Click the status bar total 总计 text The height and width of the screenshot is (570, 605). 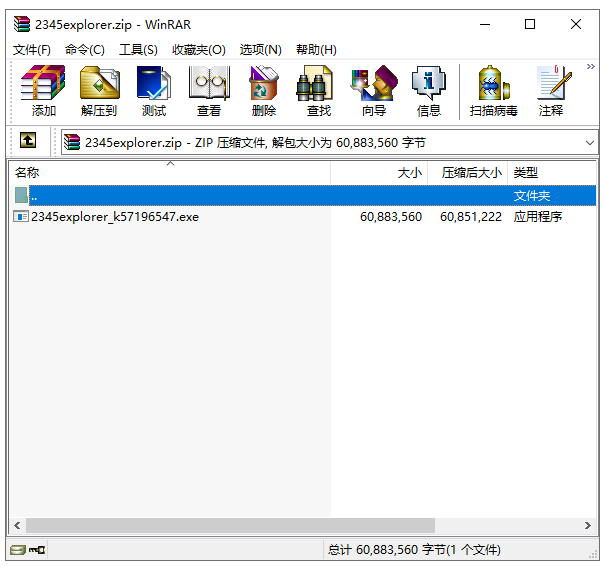coord(414,550)
